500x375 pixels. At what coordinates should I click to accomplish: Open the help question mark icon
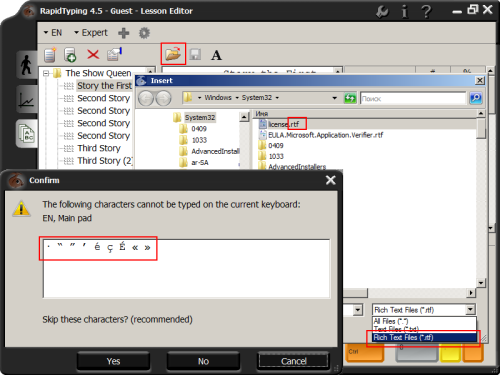click(426, 12)
